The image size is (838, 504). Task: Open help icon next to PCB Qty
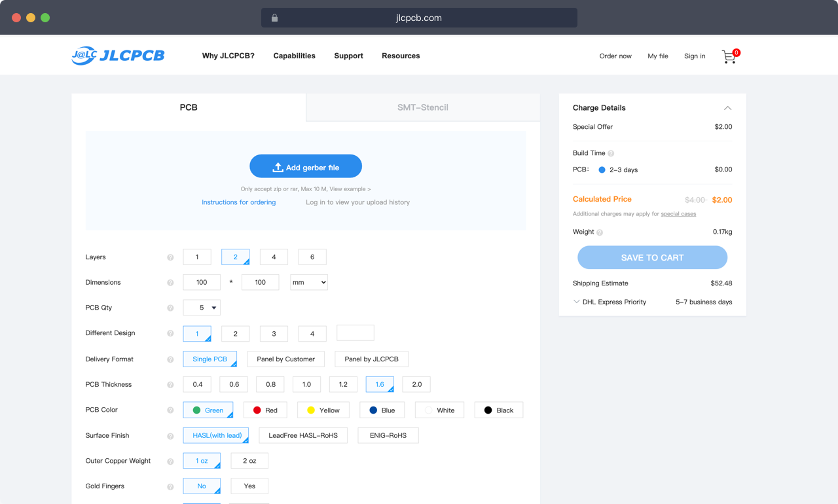[x=170, y=308]
